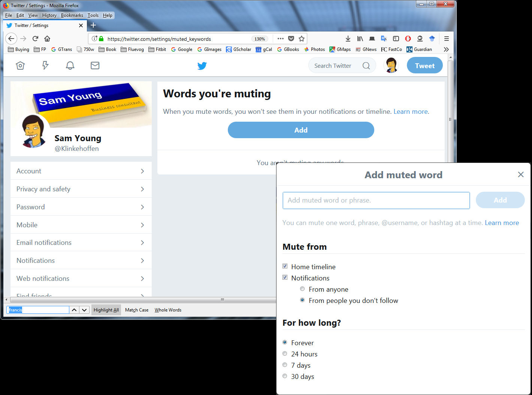Open the Firefox hamburger menu
Viewport: 532px width, 395px height.
point(447,39)
